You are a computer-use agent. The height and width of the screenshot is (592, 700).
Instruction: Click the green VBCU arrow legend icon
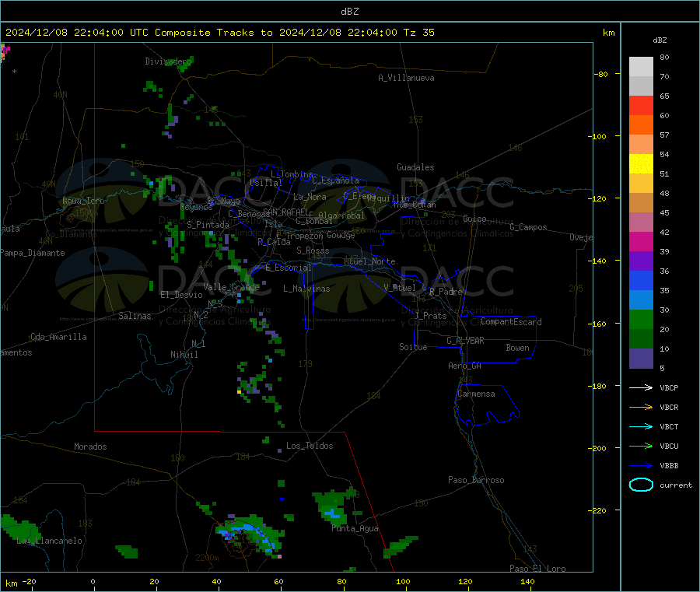click(x=641, y=446)
